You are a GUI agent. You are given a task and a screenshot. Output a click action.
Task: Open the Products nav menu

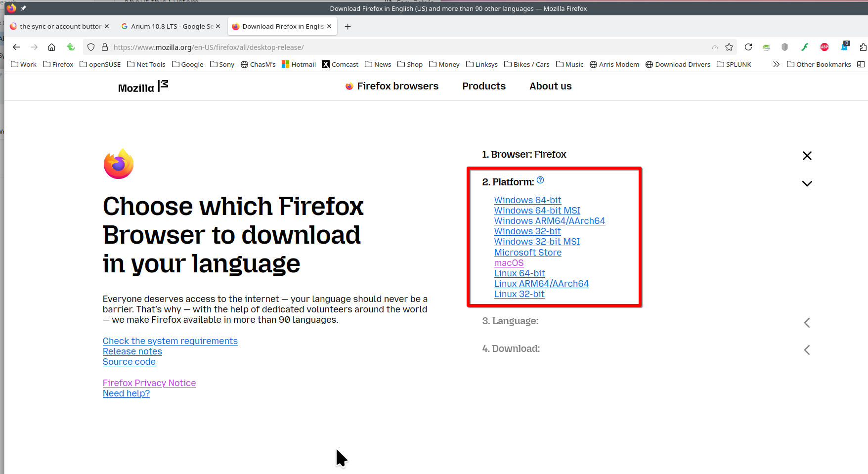pos(484,86)
